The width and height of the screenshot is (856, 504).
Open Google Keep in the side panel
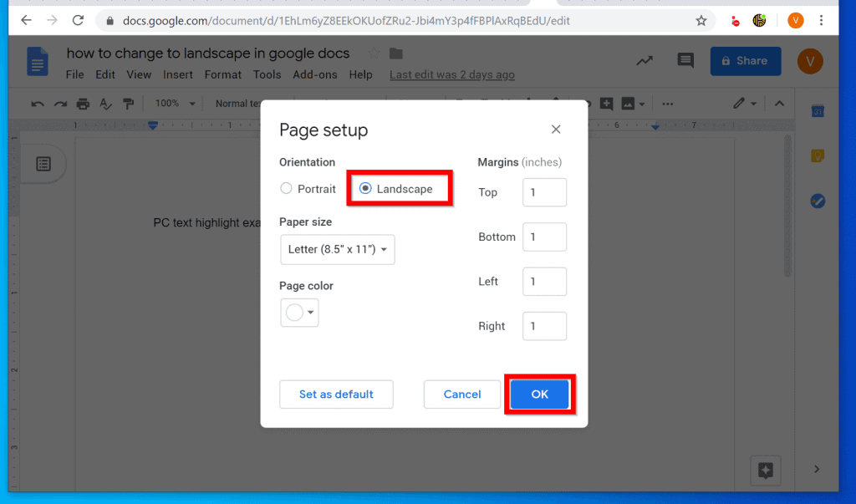818,156
